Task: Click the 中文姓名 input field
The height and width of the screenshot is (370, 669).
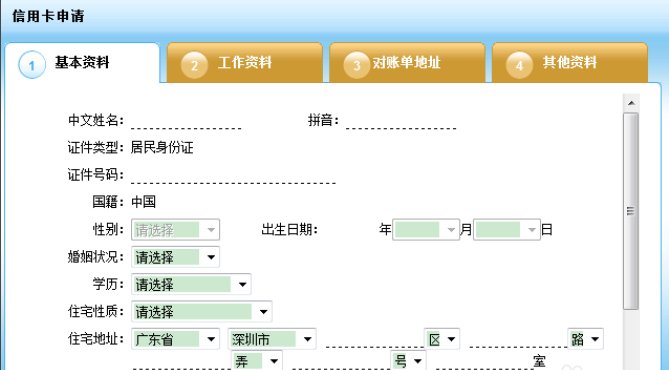Action: coord(186,121)
